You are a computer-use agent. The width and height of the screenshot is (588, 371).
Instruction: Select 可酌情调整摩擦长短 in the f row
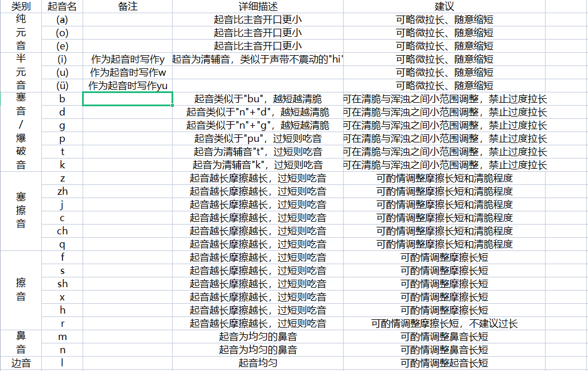coord(444,257)
